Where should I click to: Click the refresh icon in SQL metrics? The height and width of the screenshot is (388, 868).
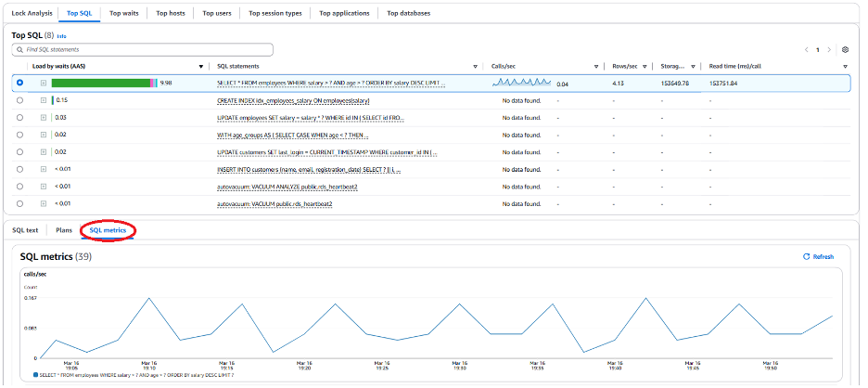pos(806,256)
